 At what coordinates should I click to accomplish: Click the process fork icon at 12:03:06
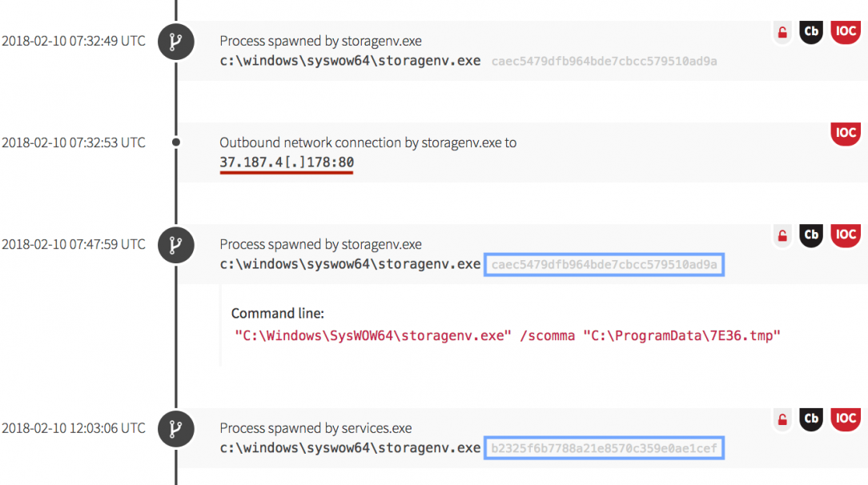[175, 429]
